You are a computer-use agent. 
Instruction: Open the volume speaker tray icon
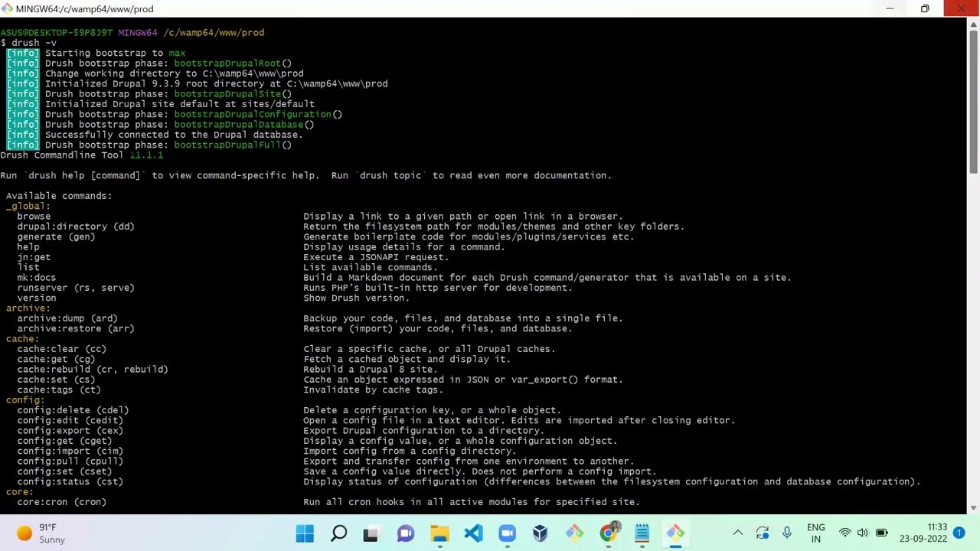point(863,533)
